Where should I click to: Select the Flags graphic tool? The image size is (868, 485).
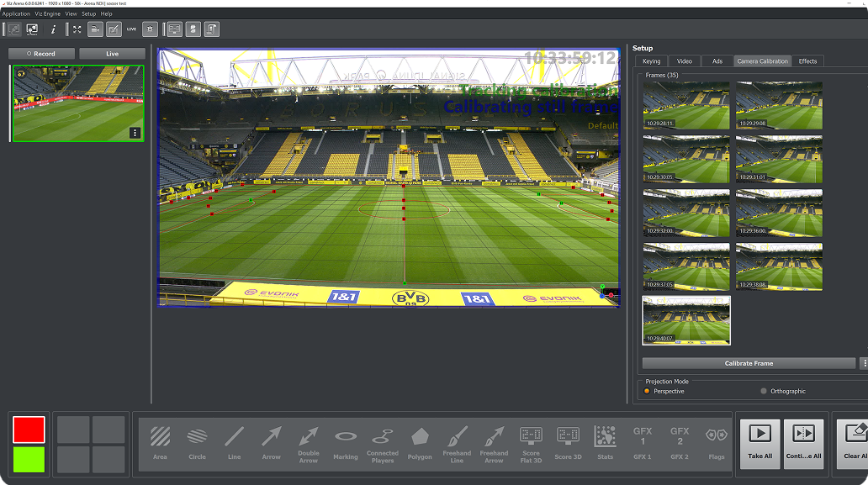[717, 443]
